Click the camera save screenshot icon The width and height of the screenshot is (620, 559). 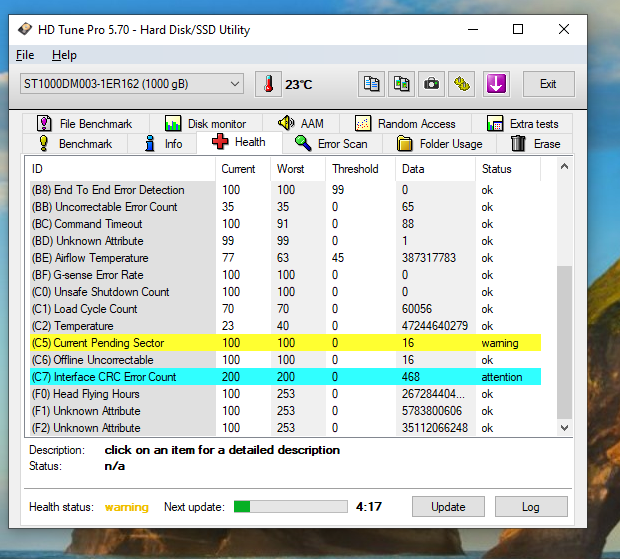[431, 84]
